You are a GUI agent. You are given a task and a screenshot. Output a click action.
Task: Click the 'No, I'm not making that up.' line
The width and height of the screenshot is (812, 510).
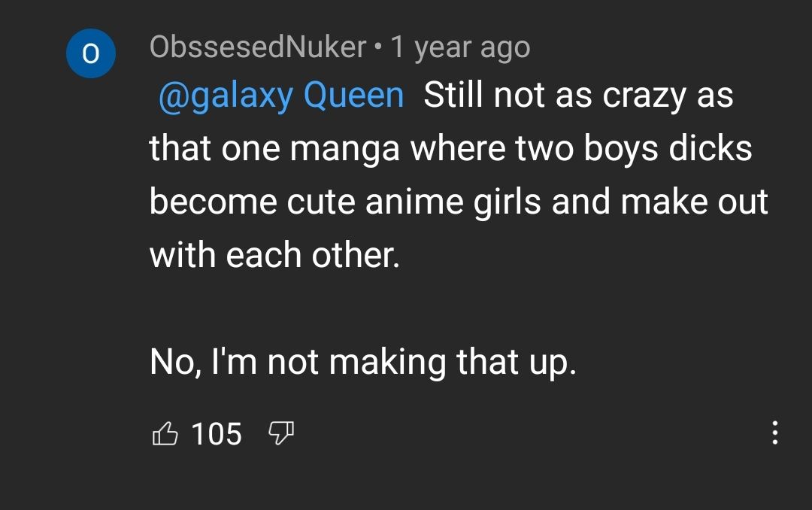[x=362, y=361]
